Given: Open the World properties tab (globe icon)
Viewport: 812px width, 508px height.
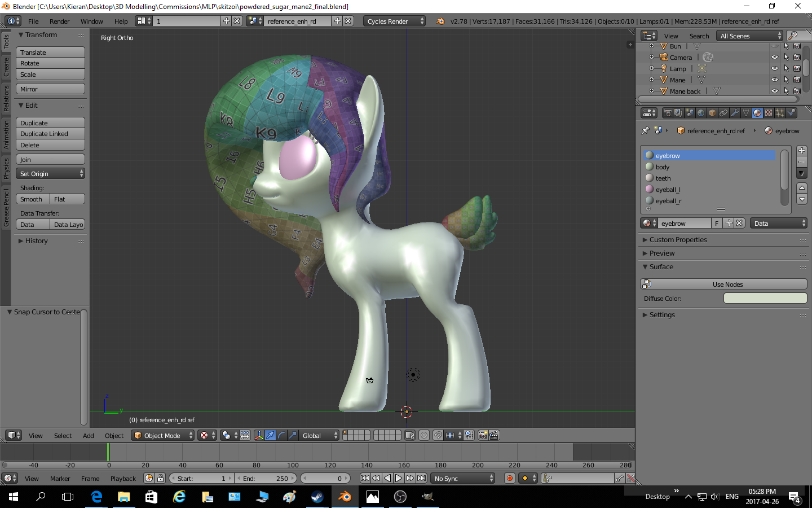Looking at the screenshot, I should click(x=701, y=113).
